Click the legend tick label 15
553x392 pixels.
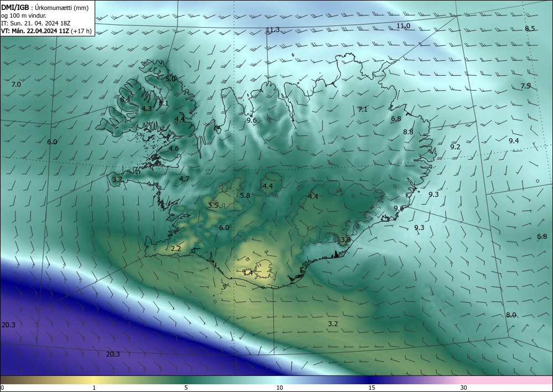[372, 388]
